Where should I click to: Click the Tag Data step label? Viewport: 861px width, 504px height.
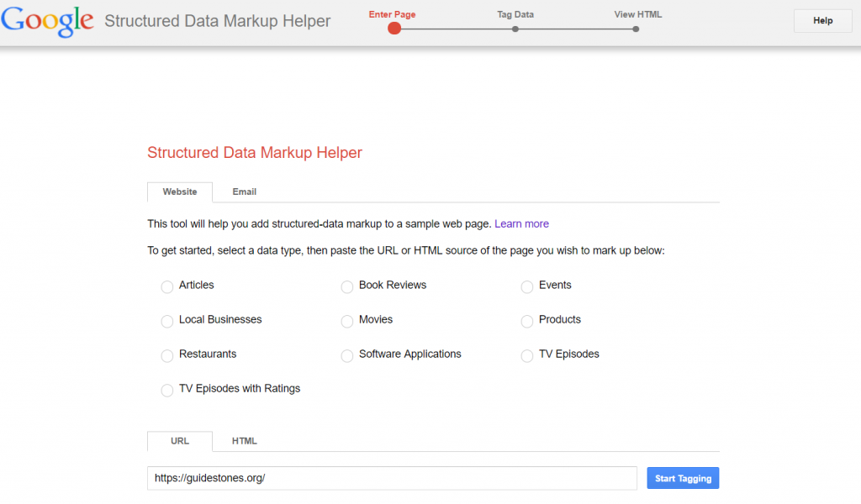[x=515, y=15]
